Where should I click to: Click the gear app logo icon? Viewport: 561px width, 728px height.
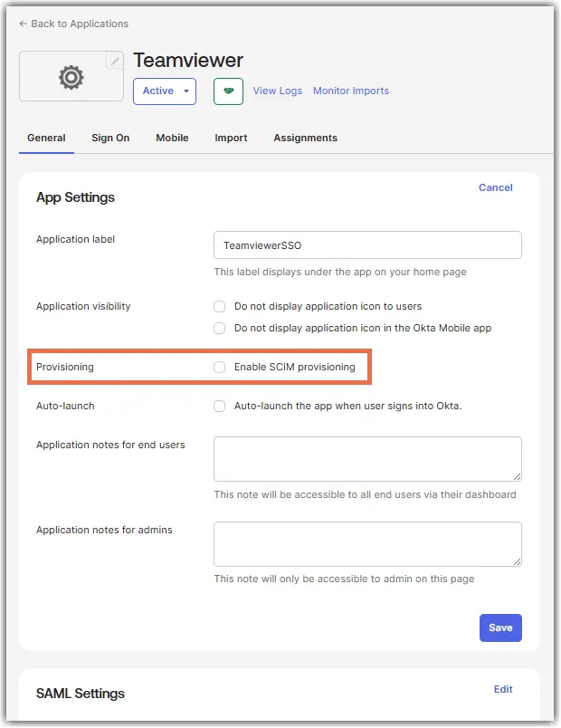pyautogui.click(x=71, y=77)
